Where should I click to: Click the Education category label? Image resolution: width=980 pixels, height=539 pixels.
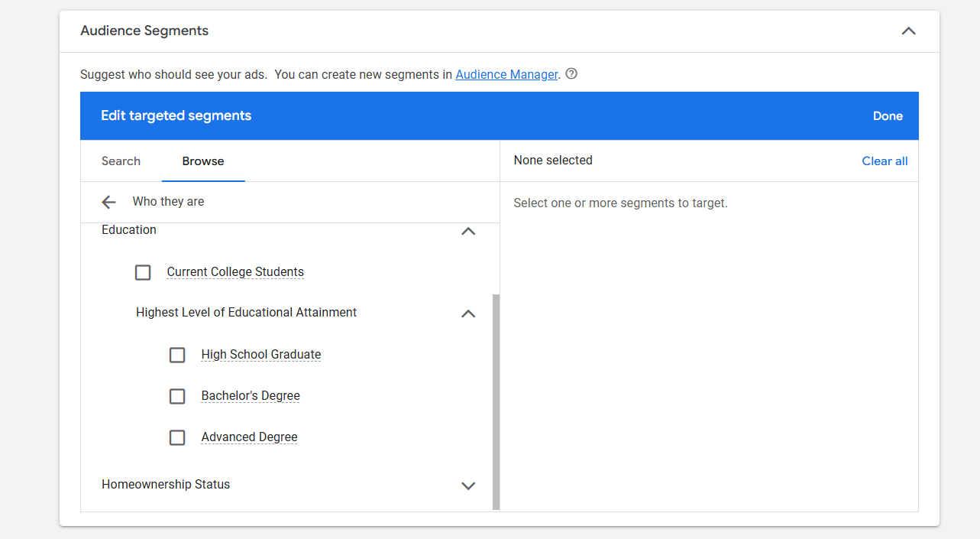click(129, 230)
